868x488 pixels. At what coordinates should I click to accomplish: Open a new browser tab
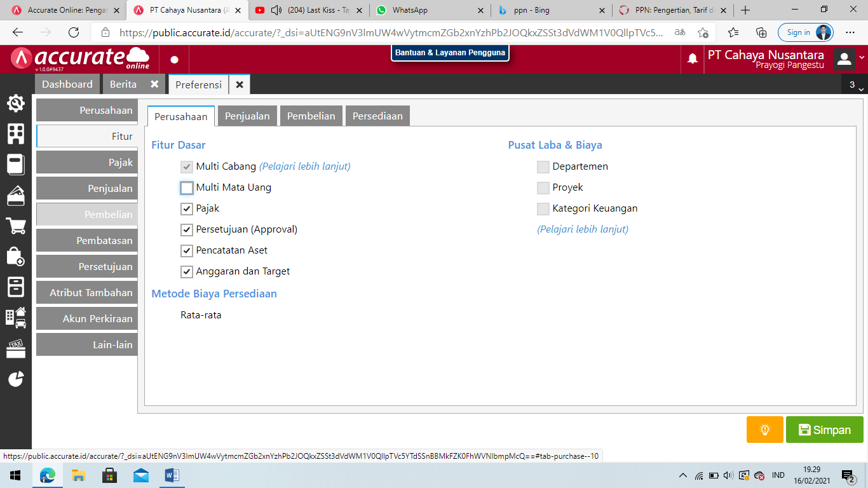745,10
